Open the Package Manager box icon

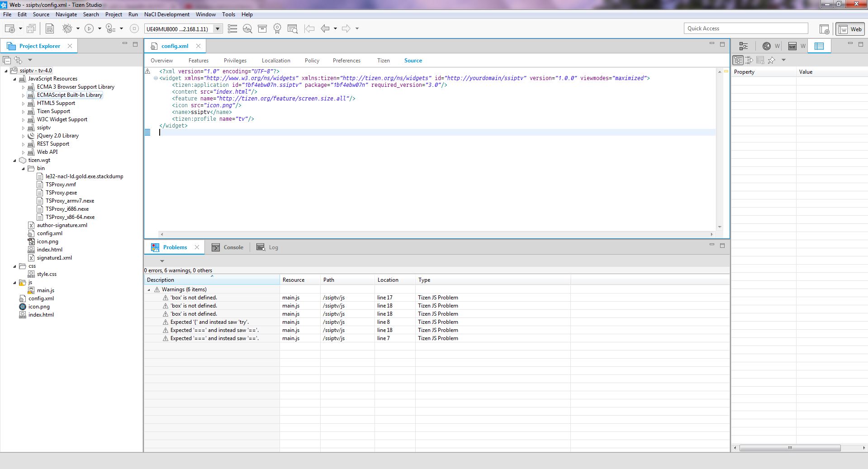point(262,28)
